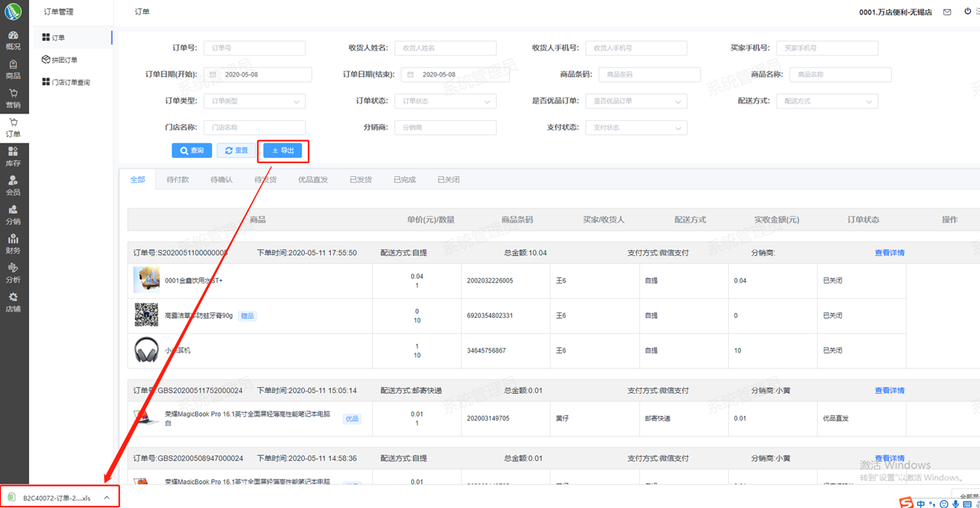Click the 导出 export button

(283, 151)
